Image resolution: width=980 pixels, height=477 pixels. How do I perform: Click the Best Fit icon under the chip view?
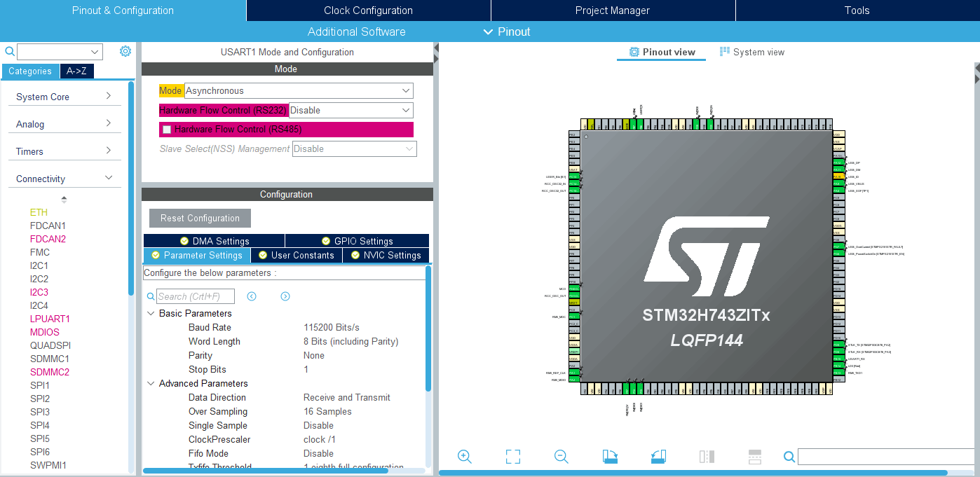coord(512,457)
